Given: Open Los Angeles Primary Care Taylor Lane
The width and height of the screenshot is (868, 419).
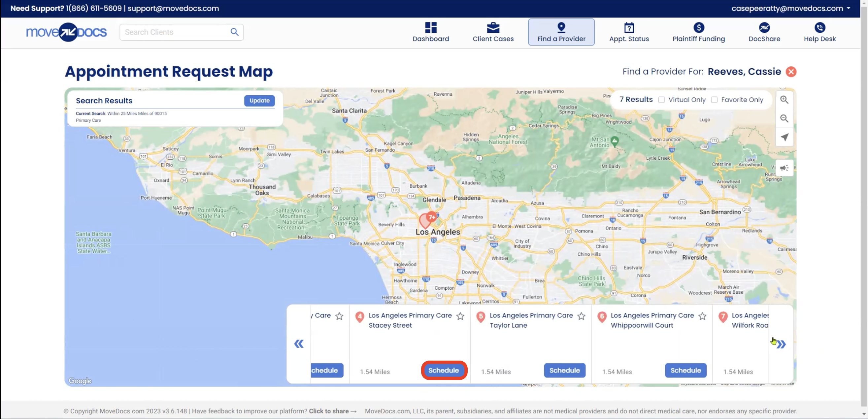Looking at the screenshot, I should click(531, 320).
